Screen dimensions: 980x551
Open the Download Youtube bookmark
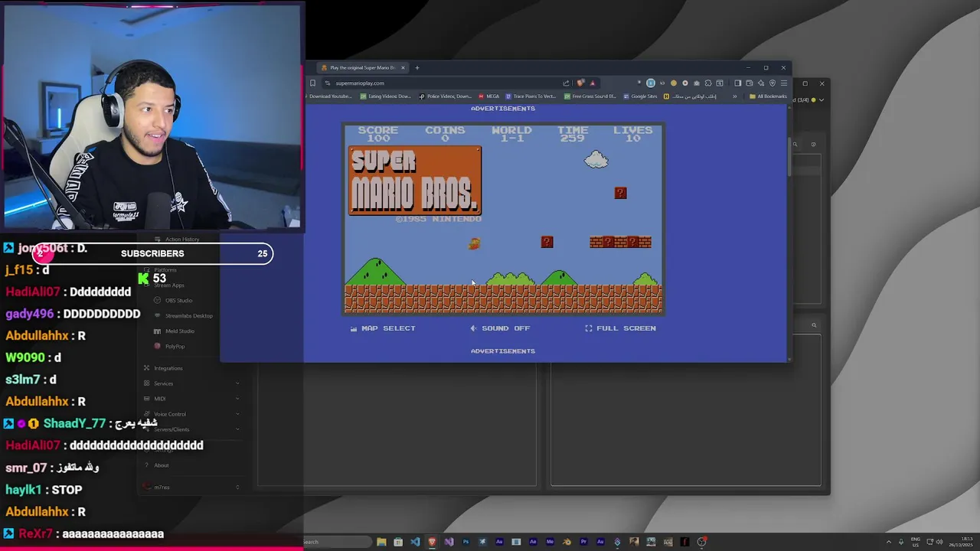click(x=330, y=96)
